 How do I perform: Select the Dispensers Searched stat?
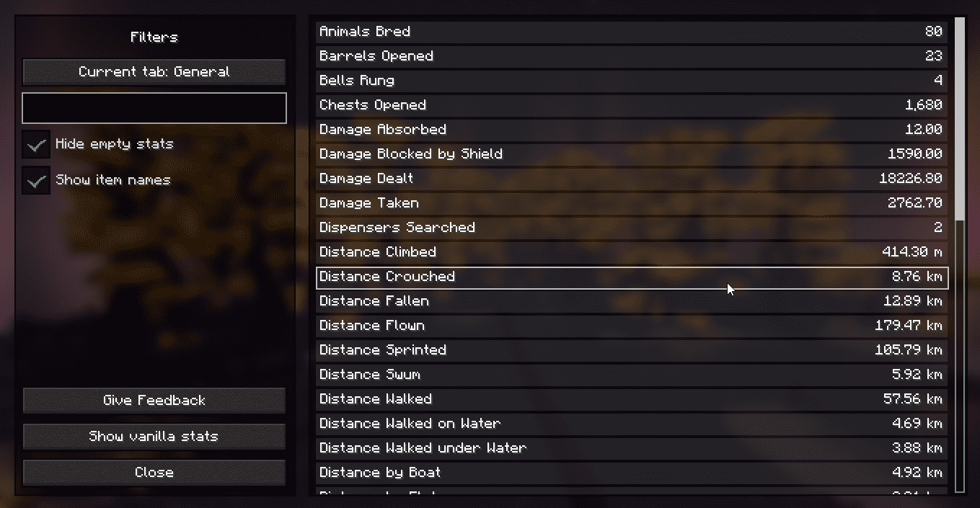(632, 228)
